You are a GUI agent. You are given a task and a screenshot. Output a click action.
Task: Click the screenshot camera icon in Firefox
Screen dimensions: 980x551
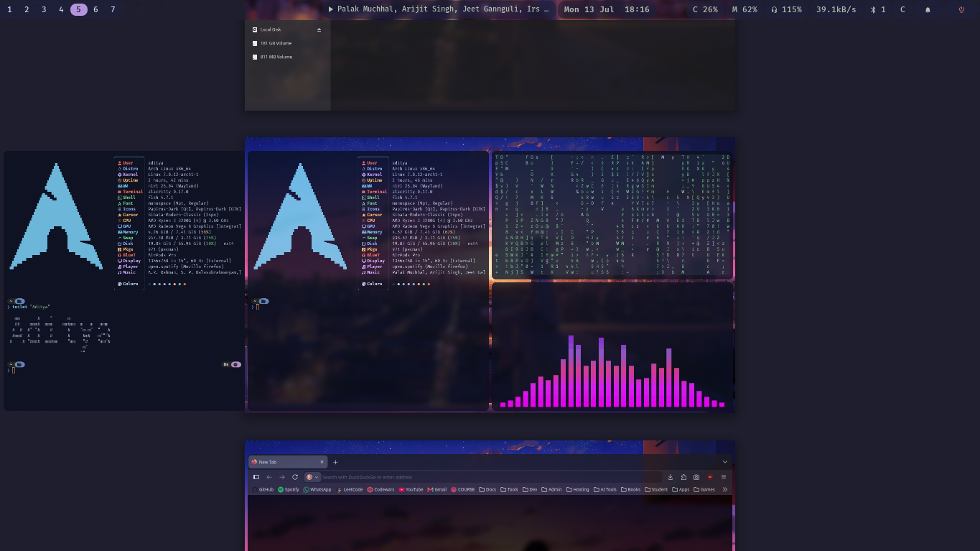[696, 477]
